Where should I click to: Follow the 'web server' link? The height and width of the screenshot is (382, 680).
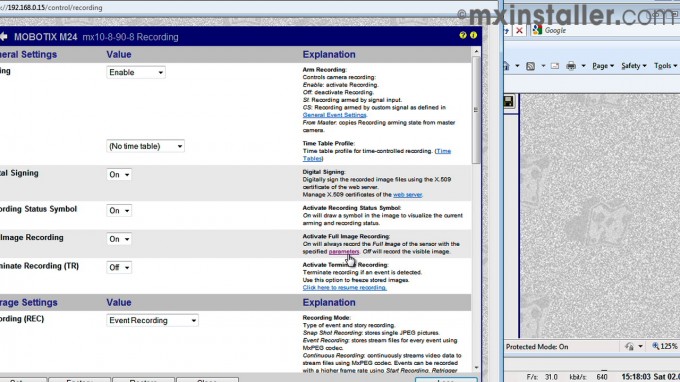pyautogui.click(x=407, y=195)
